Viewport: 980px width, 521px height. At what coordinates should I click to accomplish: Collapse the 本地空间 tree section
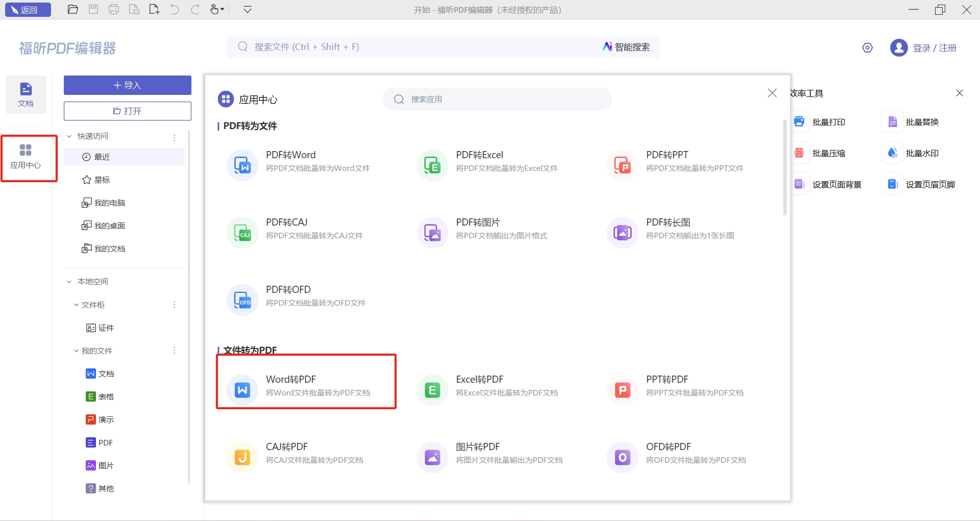click(69, 282)
